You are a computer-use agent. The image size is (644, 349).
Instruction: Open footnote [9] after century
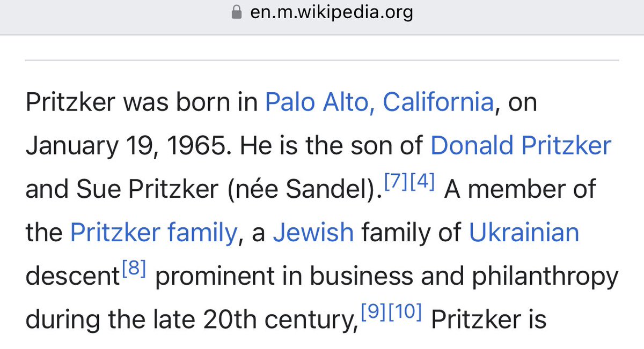[372, 312]
